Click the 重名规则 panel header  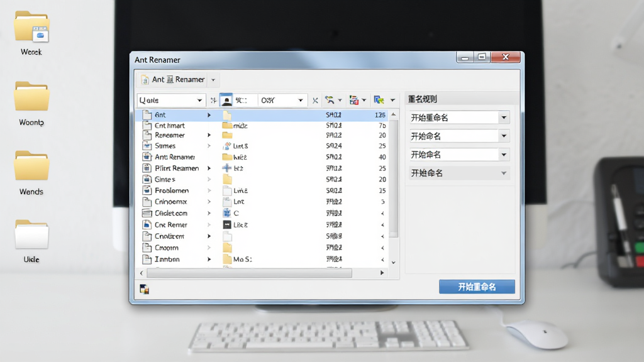point(423,99)
